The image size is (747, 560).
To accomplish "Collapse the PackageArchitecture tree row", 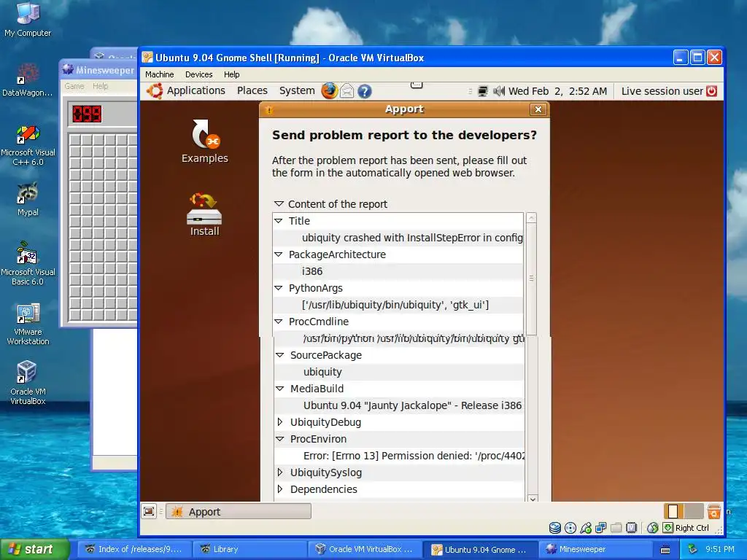I will point(279,254).
